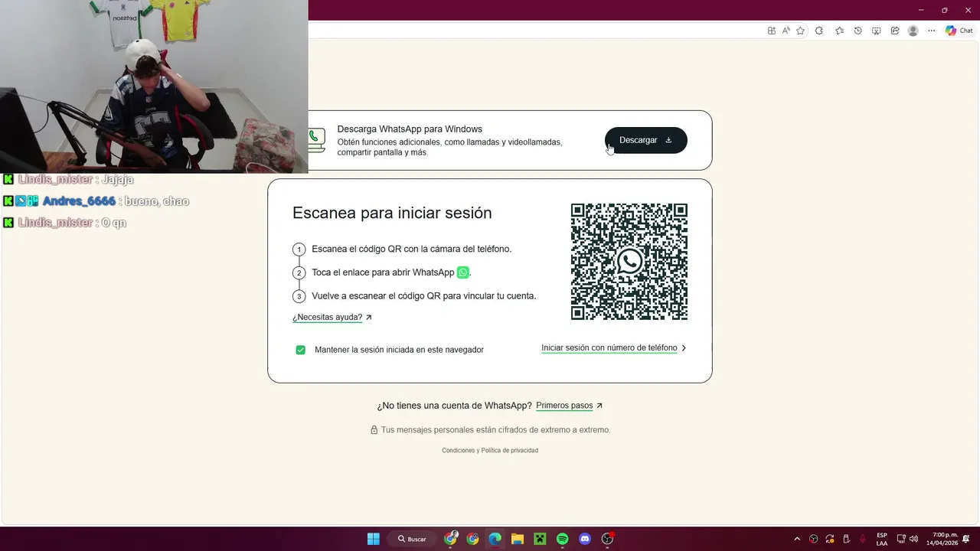980x551 pixels.
Task: Add page to favorites with star icon
Action: pos(800,31)
